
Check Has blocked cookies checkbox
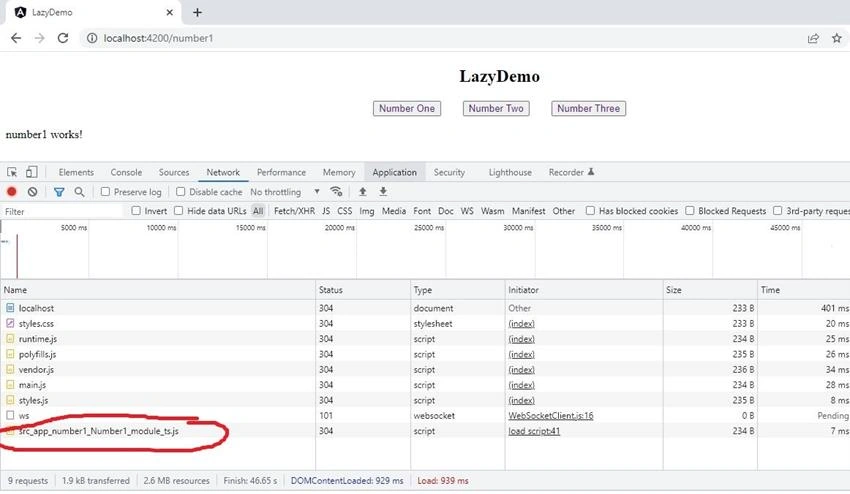pos(590,210)
